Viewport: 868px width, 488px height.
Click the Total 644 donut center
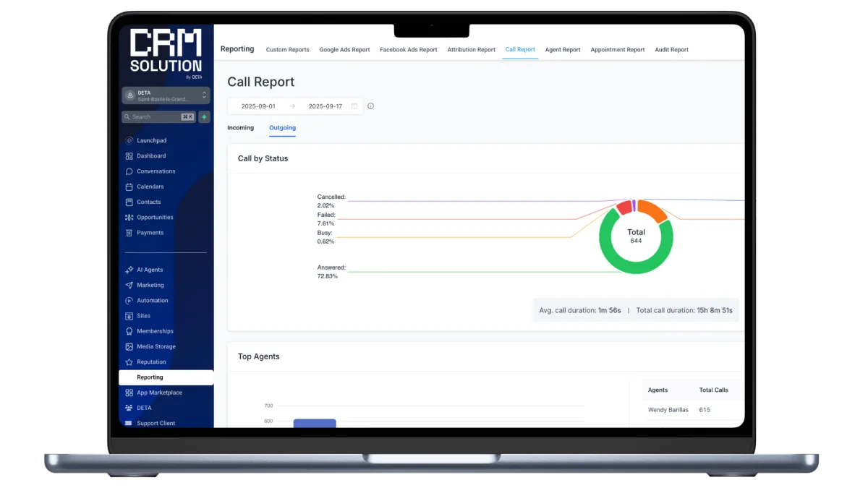point(637,236)
